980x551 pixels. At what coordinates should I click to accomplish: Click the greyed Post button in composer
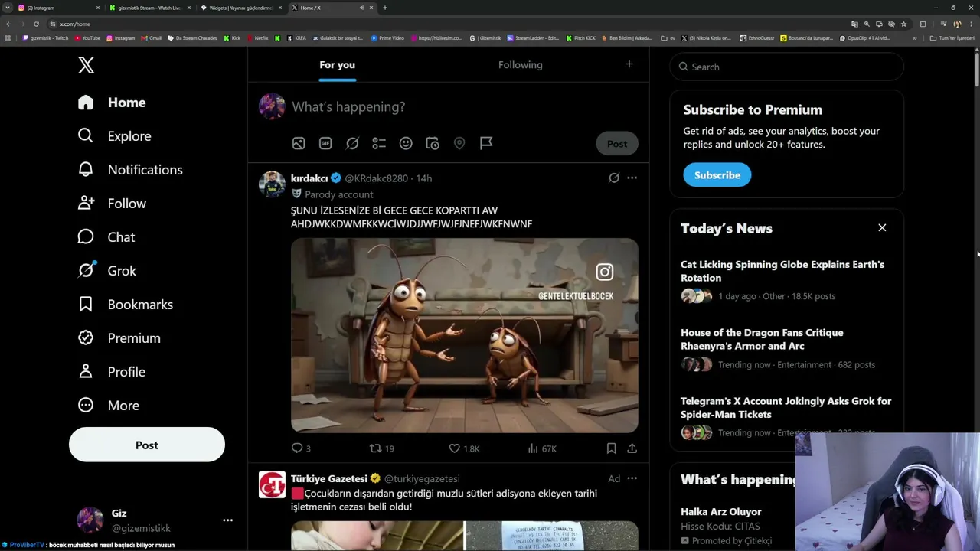tap(617, 144)
